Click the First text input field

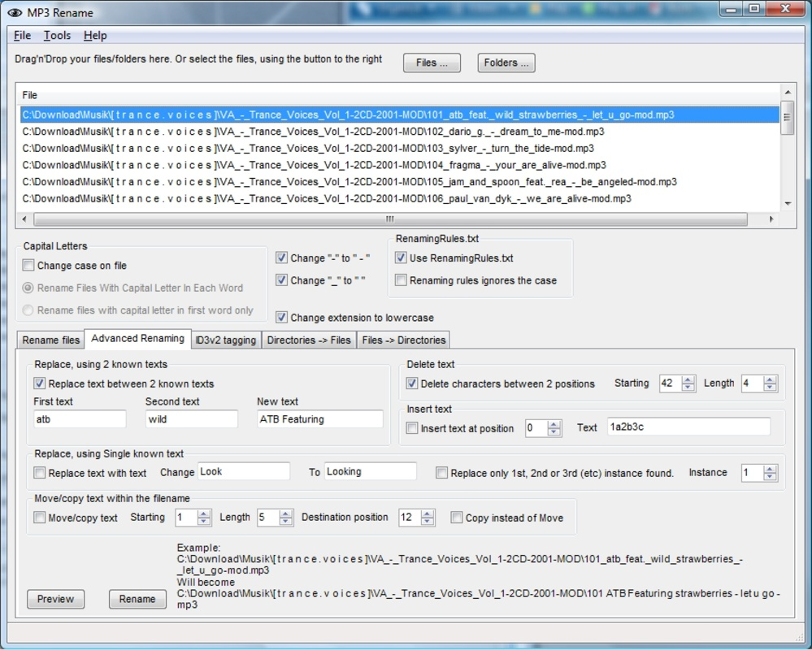pos(80,419)
